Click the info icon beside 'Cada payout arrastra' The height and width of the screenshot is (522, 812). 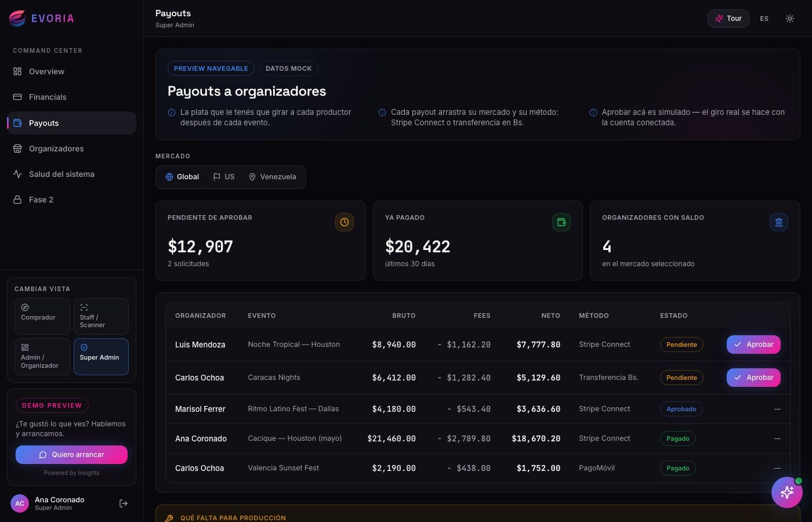(382, 113)
